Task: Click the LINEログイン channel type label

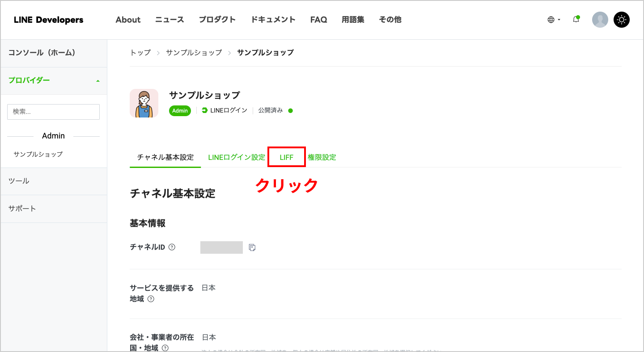Action: (225, 110)
